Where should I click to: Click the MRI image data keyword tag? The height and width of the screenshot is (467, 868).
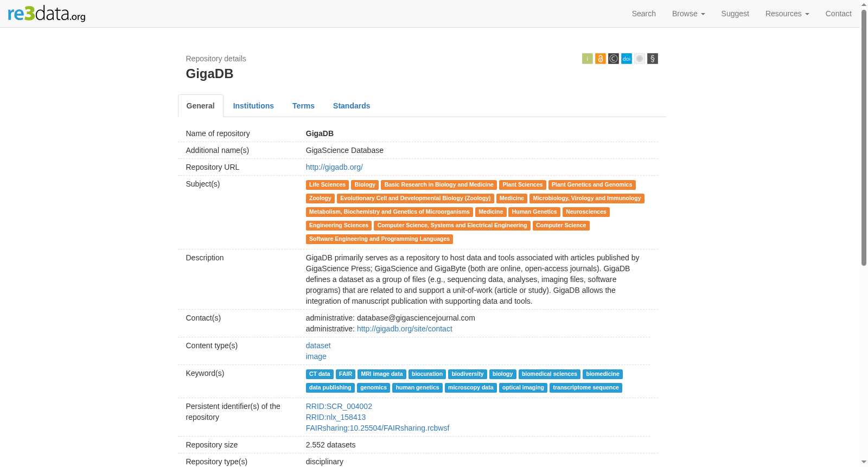[x=382, y=374]
